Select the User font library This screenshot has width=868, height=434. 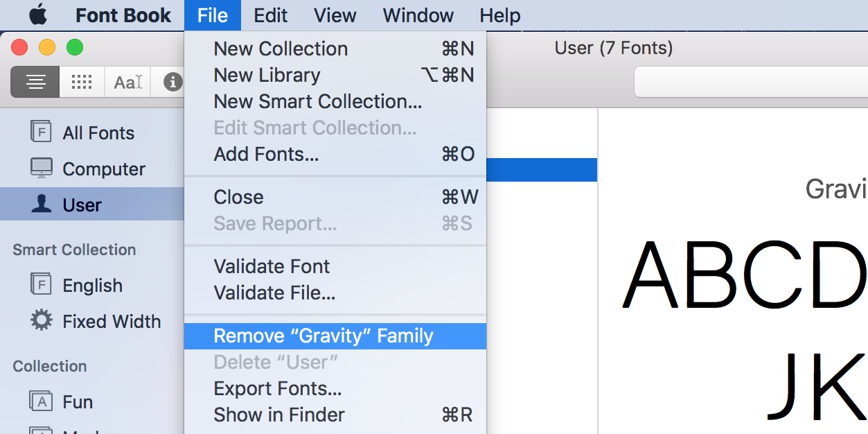pos(83,205)
